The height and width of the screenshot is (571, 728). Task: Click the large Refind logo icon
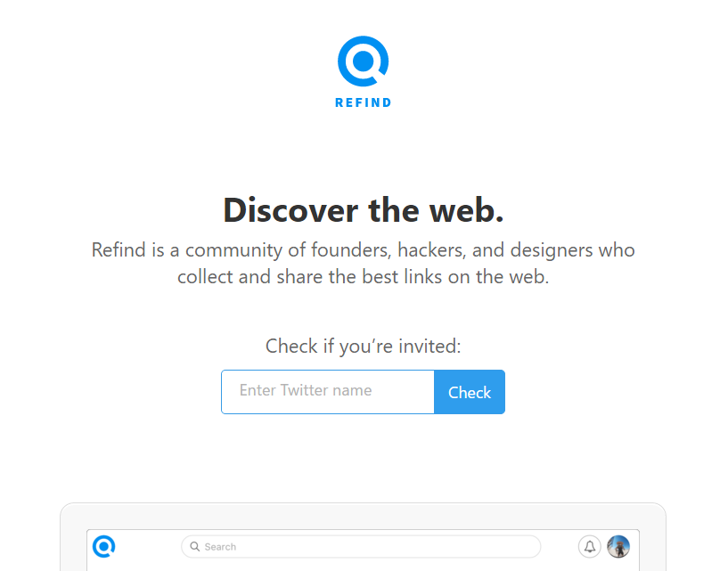click(x=363, y=61)
